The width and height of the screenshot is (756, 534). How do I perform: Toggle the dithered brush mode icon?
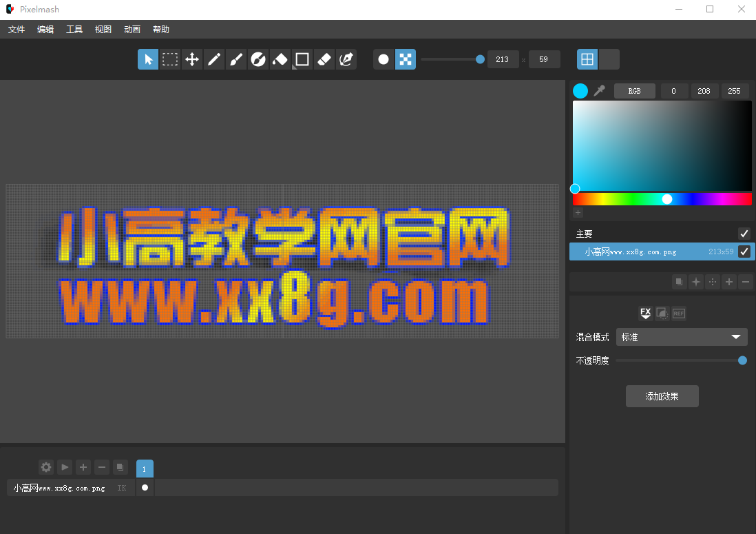pos(405,59)
